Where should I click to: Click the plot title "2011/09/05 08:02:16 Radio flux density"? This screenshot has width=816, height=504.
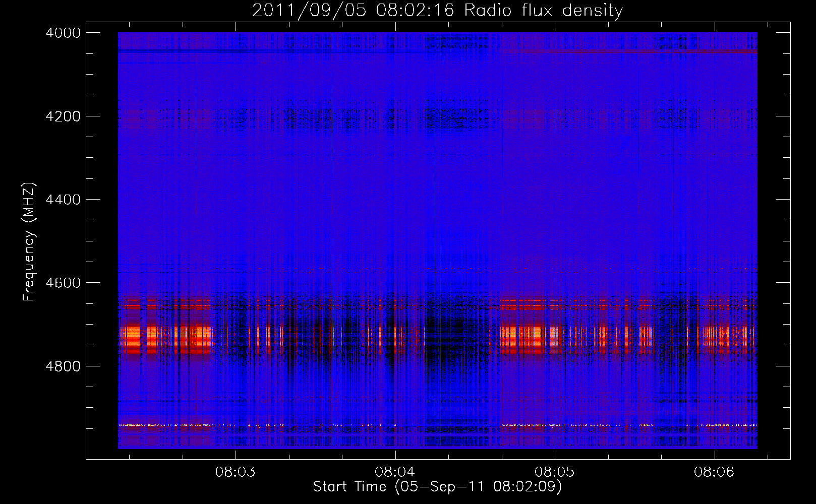pyautogui.click(x=437, y=10)
